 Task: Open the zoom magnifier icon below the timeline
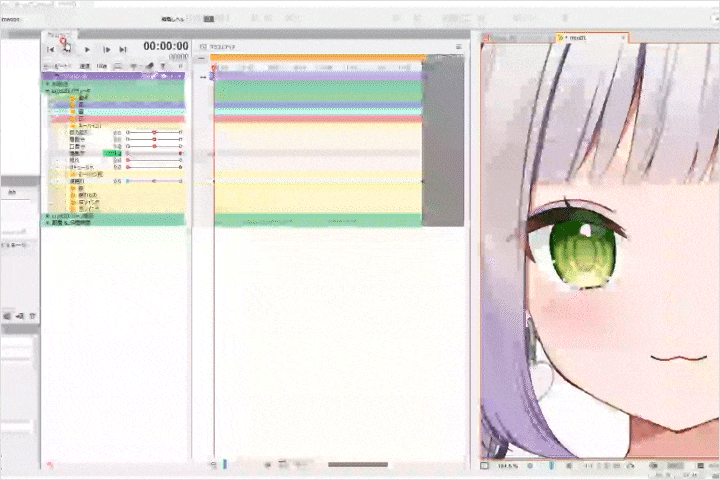pyautogui.click(x=213, y=465)
